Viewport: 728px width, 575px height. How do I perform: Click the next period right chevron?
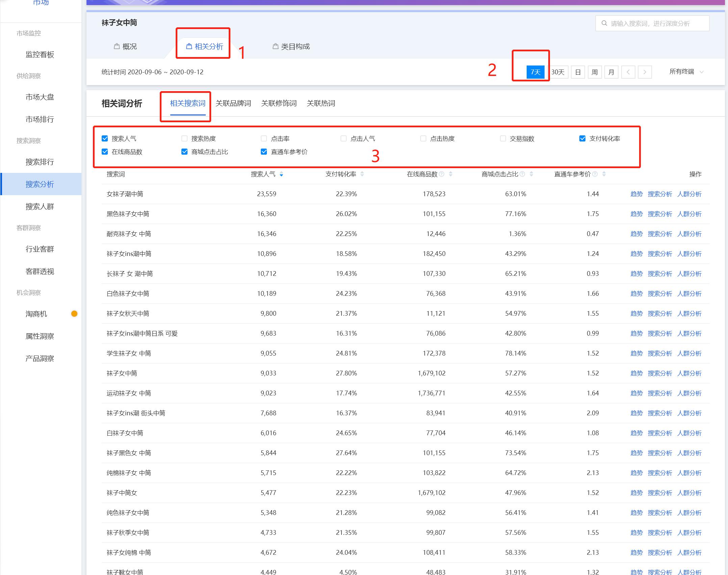645,72
